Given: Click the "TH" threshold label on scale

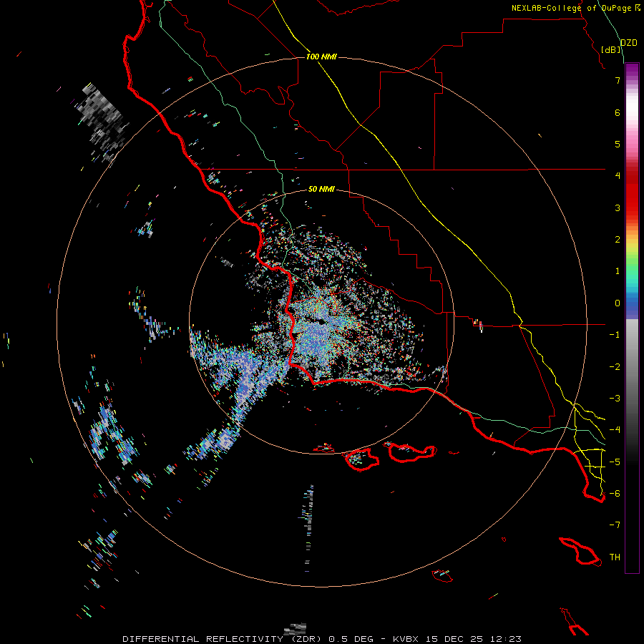Looking at the screenshot, I should click(615, 557).
